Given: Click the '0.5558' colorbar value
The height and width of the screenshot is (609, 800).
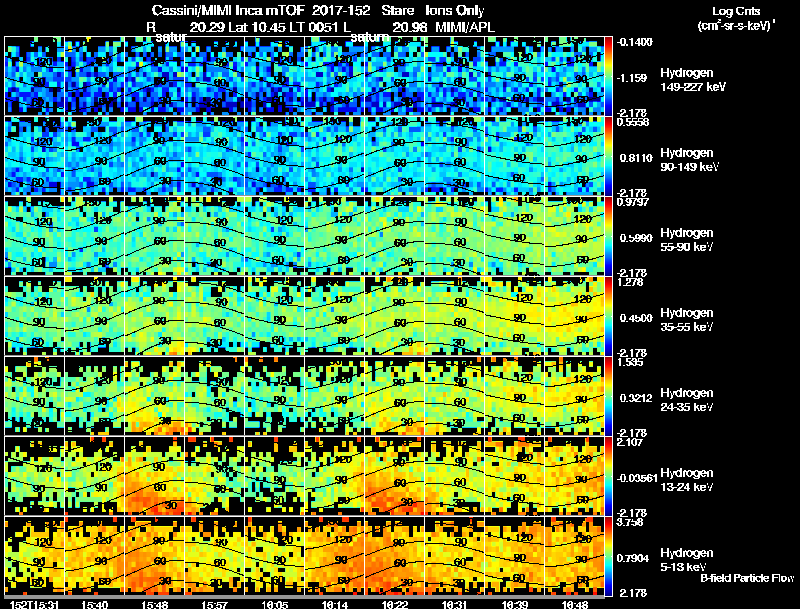Looking at the screenshot, I should tap(633, 122).
